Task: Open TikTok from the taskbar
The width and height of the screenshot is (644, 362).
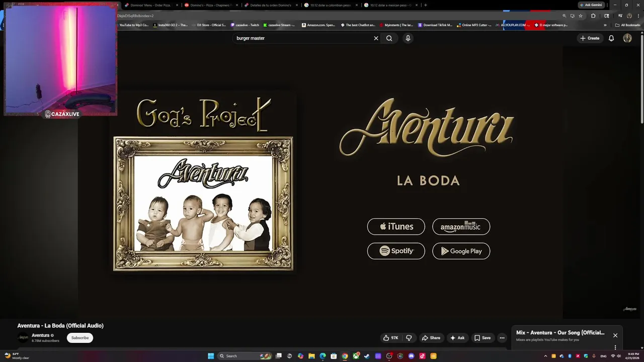Action: [x=422, y=356]
